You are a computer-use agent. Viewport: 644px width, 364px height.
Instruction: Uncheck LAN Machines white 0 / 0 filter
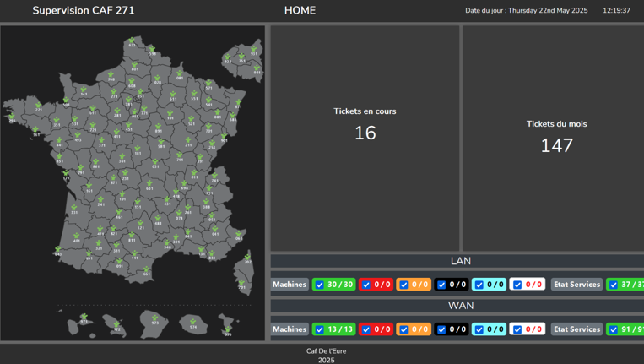[517, 285]
